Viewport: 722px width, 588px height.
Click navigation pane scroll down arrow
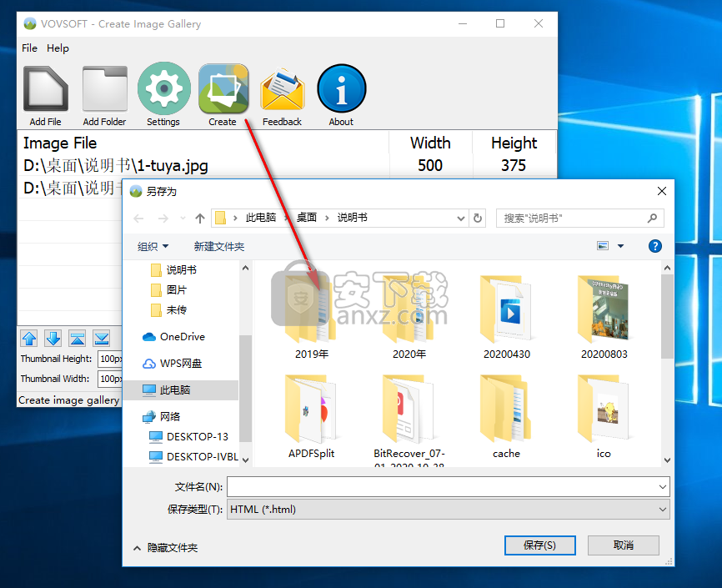click(x=245, y=460)
